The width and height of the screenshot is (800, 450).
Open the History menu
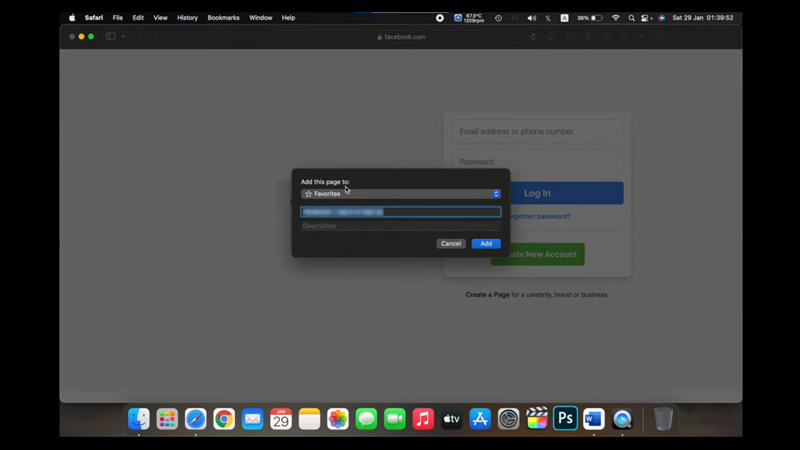pos(187,18)
